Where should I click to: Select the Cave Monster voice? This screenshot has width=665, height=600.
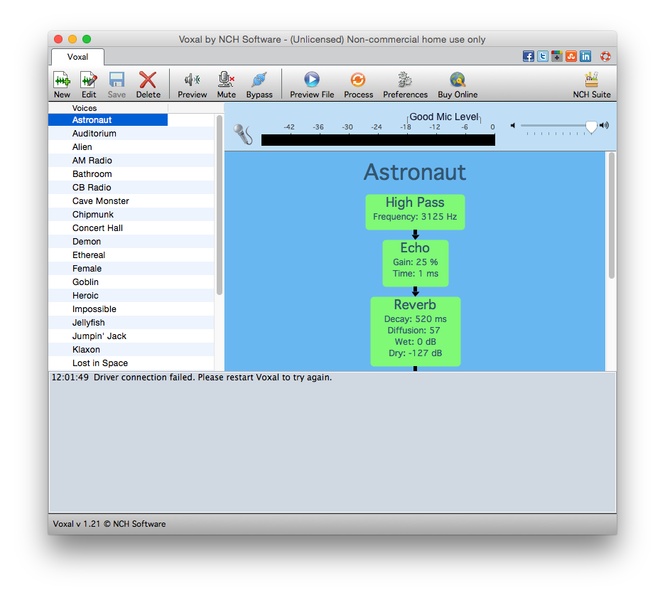pos(131,201)
